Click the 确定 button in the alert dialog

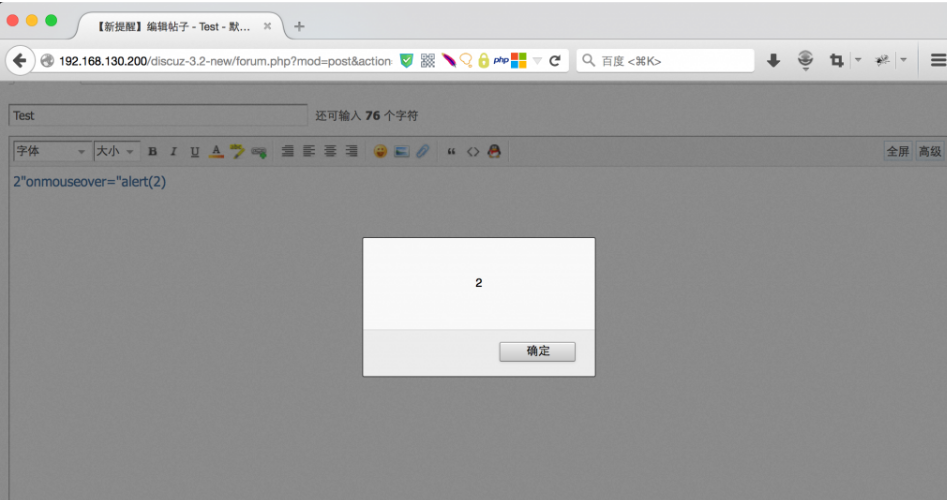[537, 351]
